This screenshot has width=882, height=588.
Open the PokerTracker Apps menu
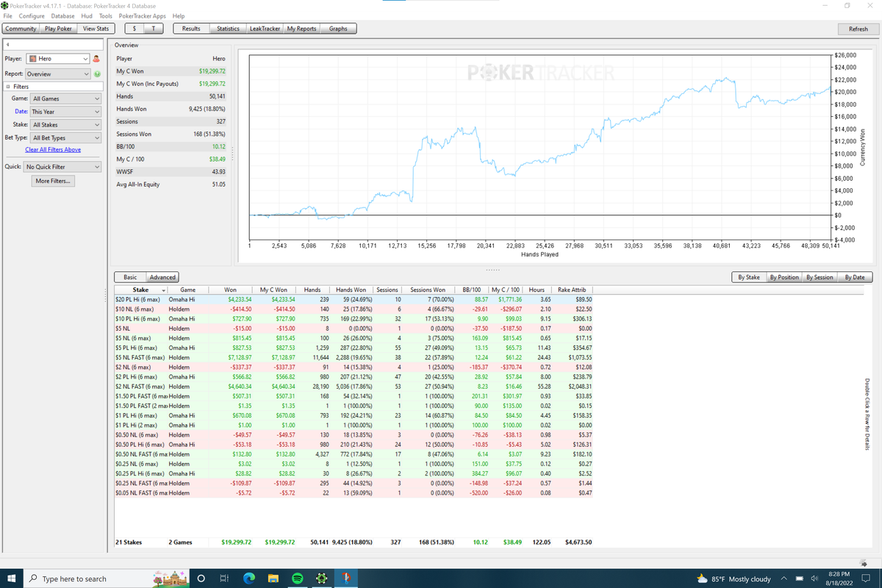(x=142, y=15)
